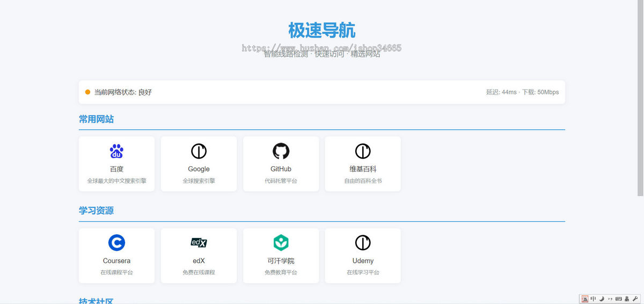Open the 可汗学院 site link
This screenshot has width=644, height=304.
[x=281, y=256]
